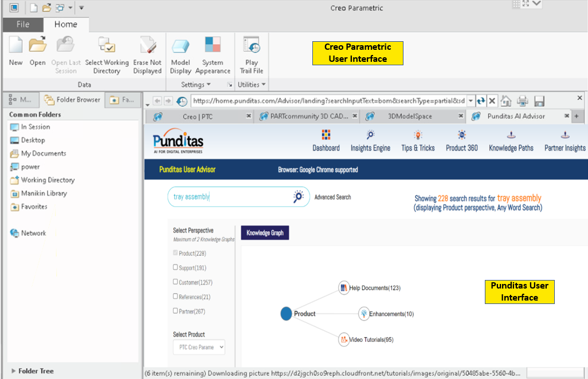
Task: Enable the Partner(267) perspective checkbox
Action: click(175, 310)
